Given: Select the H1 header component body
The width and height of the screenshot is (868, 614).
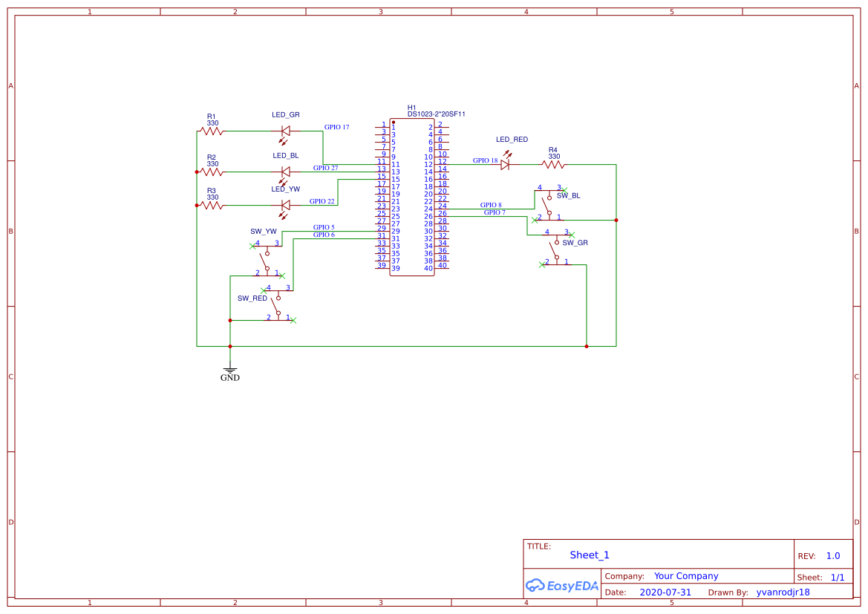Looking at the screenshot, I should (x=412, y=197).
